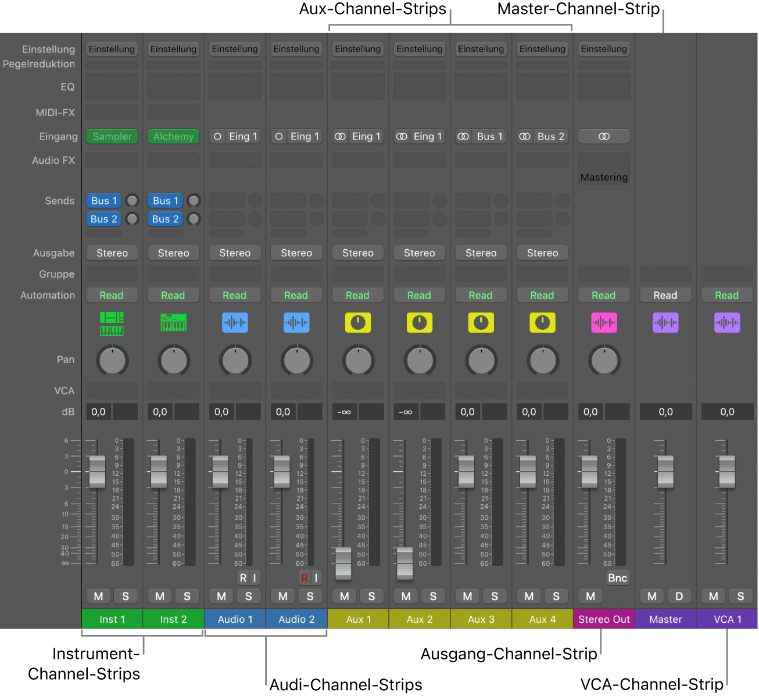Screen dimensions: 759x700
Task: Click the stereo format symbol on the Stereo Out input
Action: click(x=604, y=136)
